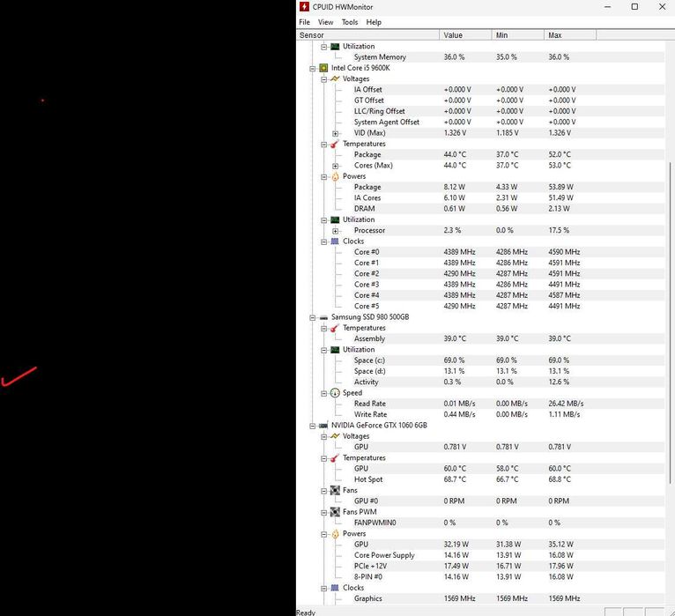
Task: Click the Speed gauge icon
Action: [x=335, y=392]
